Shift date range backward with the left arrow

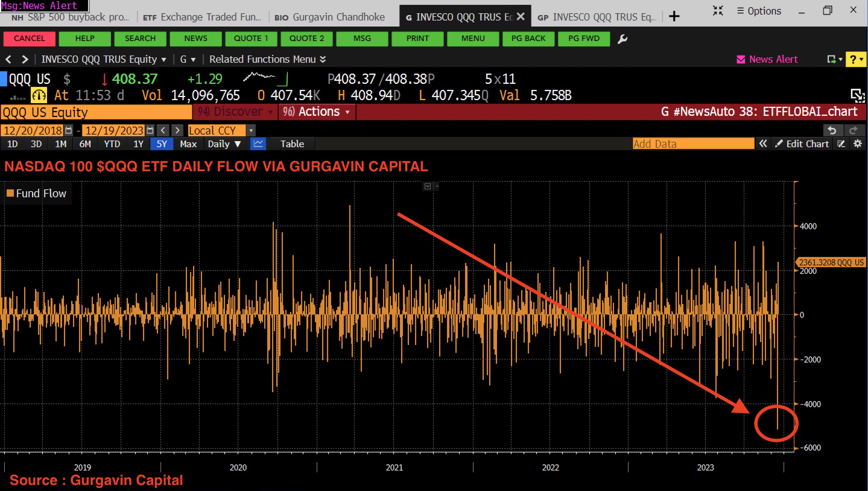pos(163,131)
